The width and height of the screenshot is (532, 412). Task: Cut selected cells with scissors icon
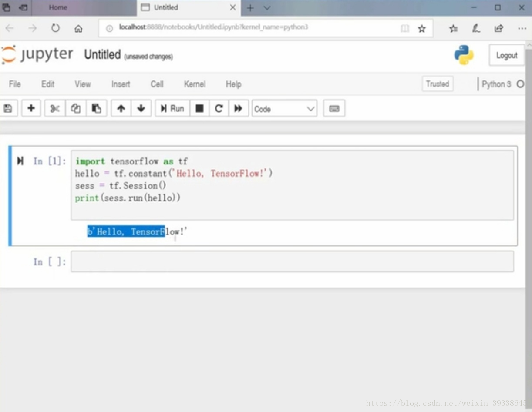(x=55, y=109)
